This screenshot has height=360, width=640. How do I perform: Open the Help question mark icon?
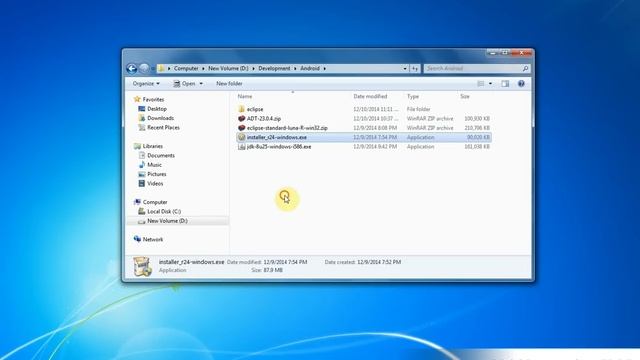[x=521, y=84]
